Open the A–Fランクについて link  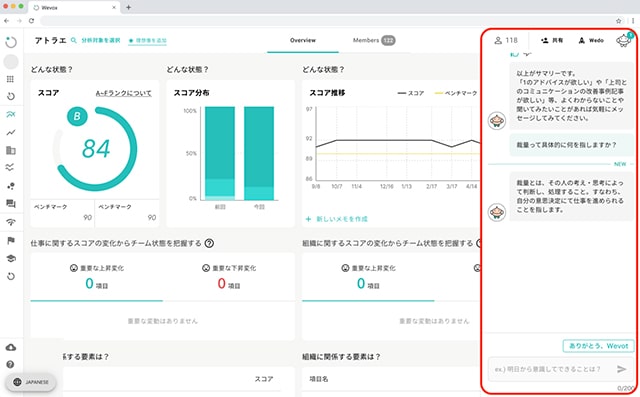124,93
